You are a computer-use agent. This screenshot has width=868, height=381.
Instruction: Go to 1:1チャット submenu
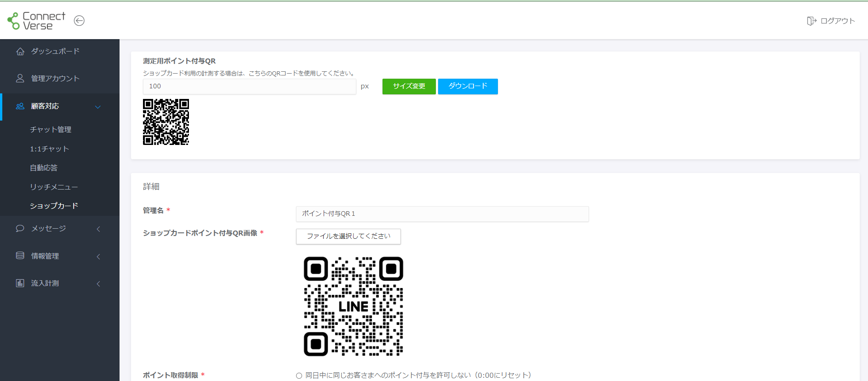[50, 149]
